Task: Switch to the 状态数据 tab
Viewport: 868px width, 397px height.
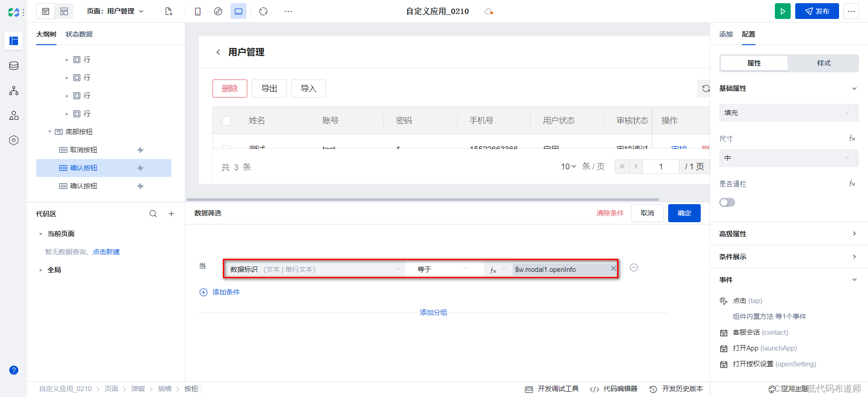Action: coord(79,34)
